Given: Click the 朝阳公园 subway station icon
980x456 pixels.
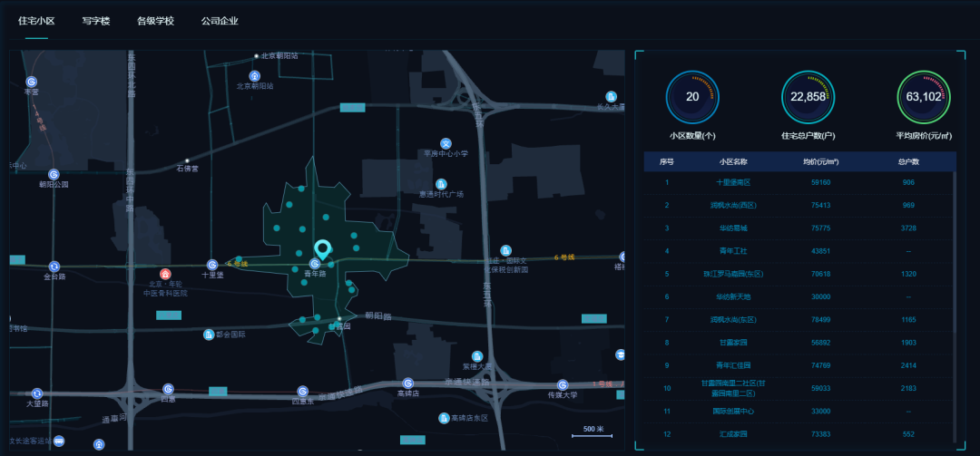Looking at the screenshot, I should [x=54, y=173].
